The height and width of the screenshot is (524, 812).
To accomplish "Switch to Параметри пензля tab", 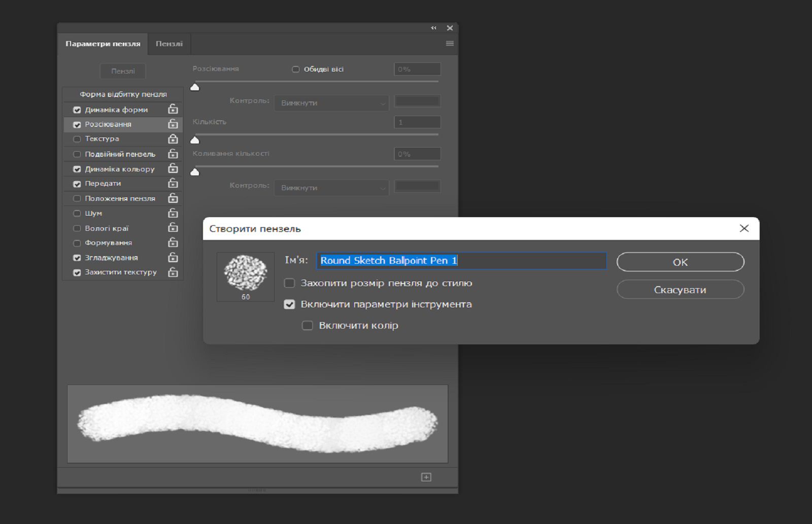I will 103,44.
